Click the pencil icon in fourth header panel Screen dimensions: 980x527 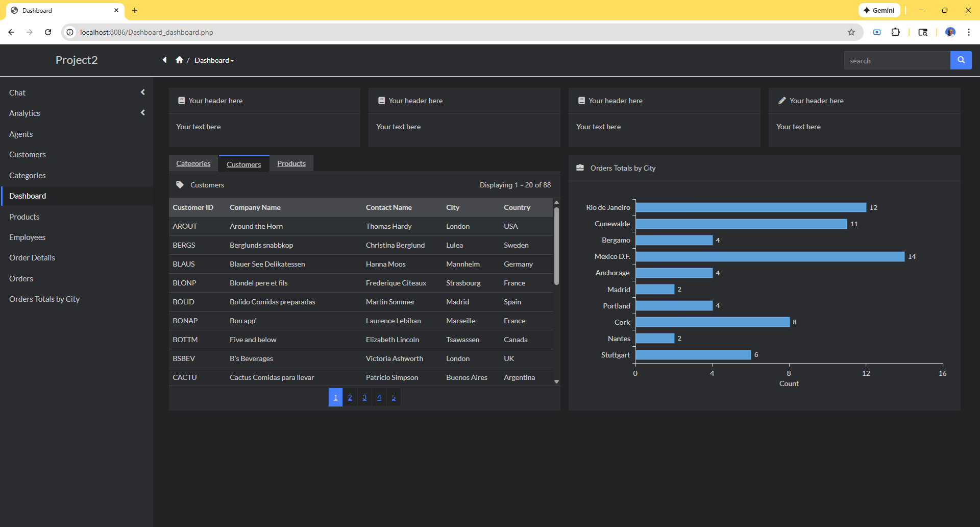(x=781, y=101)
